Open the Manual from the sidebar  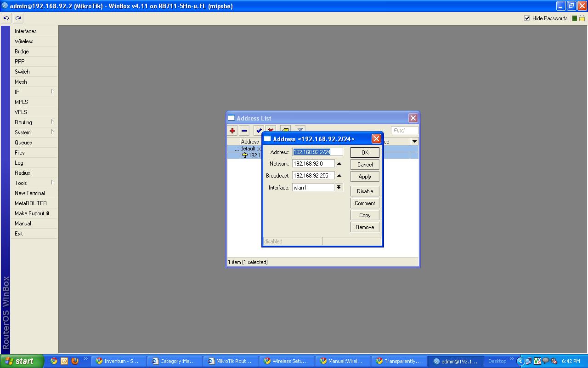34,224
